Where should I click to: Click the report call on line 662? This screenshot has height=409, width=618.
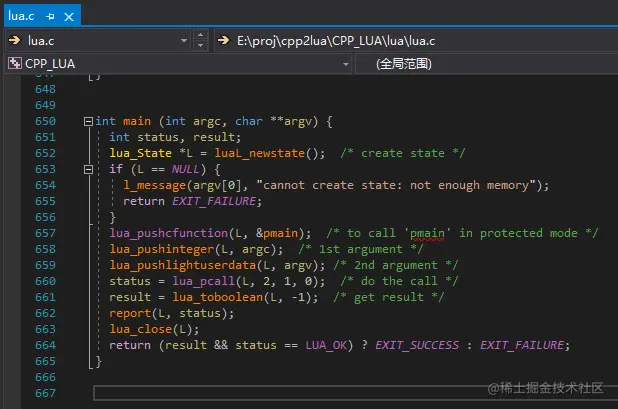pos(130,314)
